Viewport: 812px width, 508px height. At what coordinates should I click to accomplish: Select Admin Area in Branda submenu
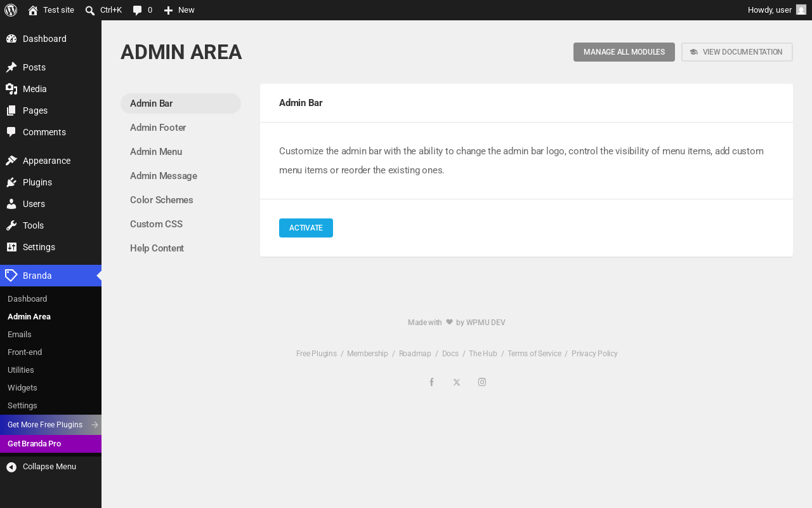click(51, 317)
